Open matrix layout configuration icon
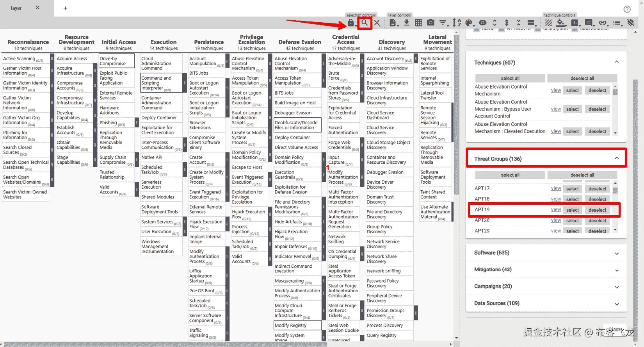 tap(531, 23)
